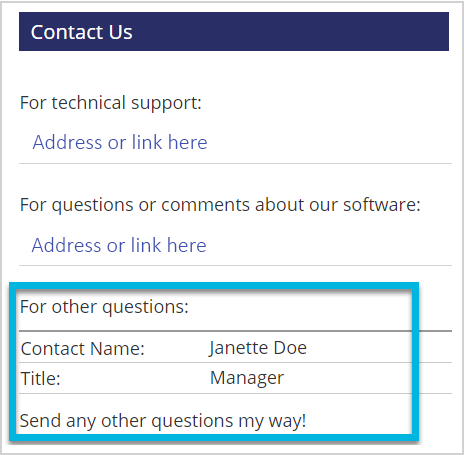Click the For questions or comments about our software label
464x455 pixels.
click(220, 205)
